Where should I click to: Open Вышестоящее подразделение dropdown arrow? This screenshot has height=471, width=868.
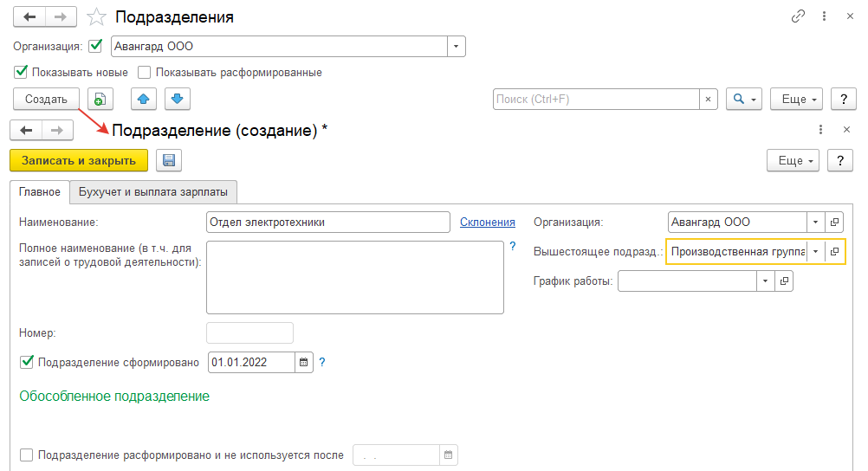point(816,252)
